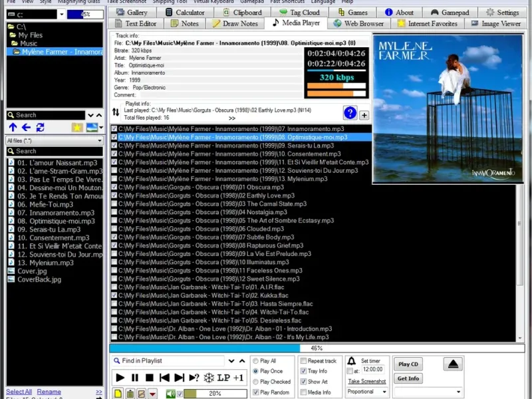This screenshot has width=532, height=399.
Task: Click the volume slider at 20%
Action: coord(215,394)
